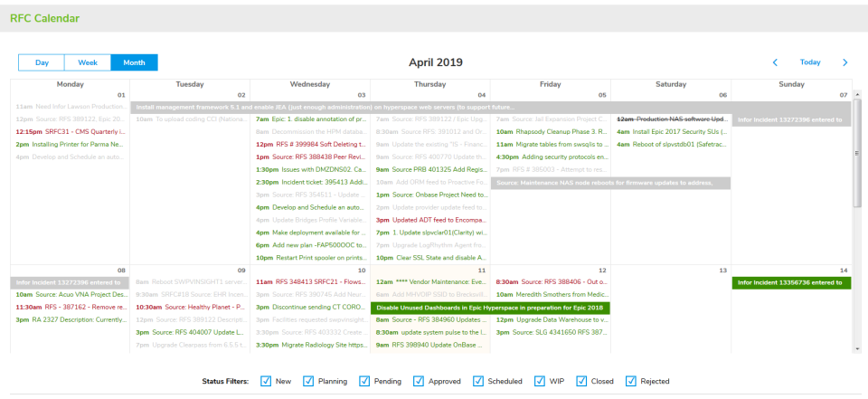This screenshot has width=868, height=399.
Task: Uncheck the Rejected status filter
Action: 628,381
